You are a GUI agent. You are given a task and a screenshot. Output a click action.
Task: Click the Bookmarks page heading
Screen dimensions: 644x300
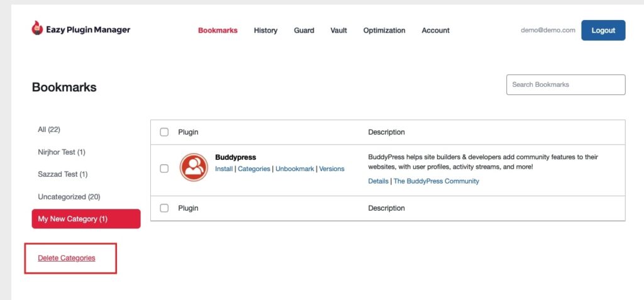point(64,87)
